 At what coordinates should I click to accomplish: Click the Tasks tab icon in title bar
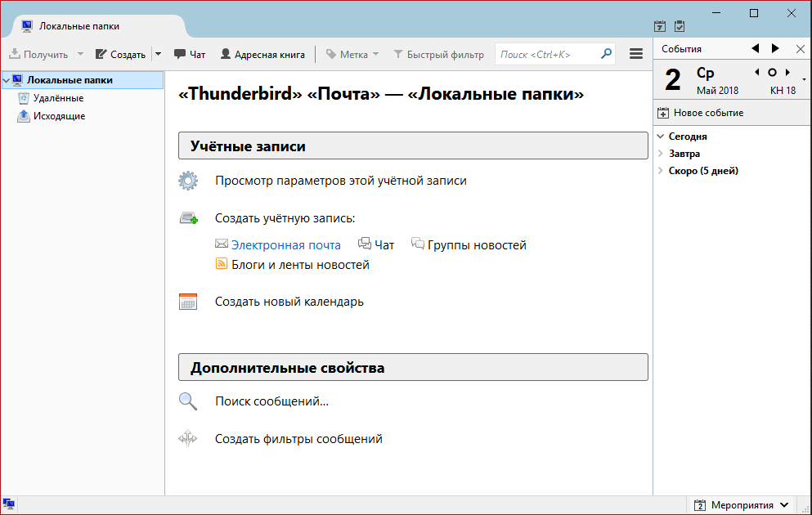tap(680, 26)
